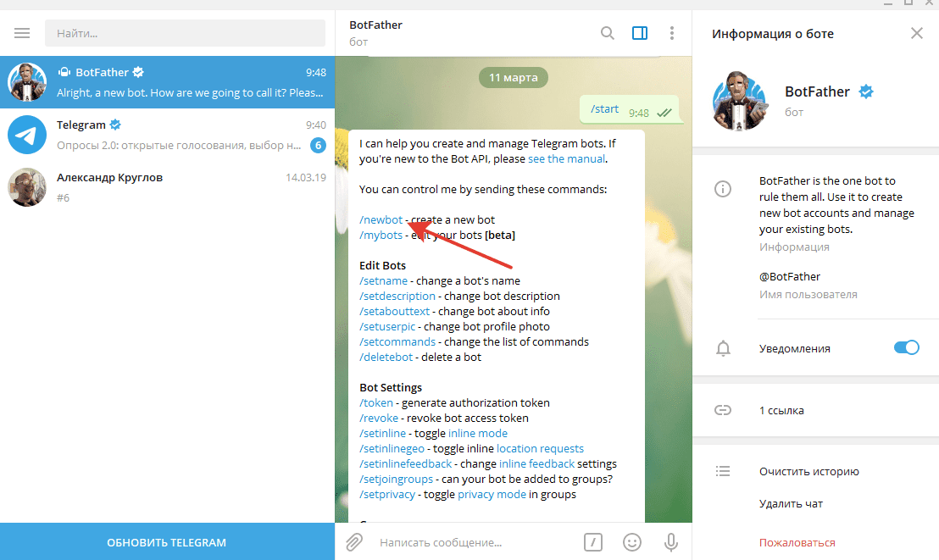Click the 1 ссылка shared links row
The height and width of the screenshot is (560, 939).
[781, 411]
